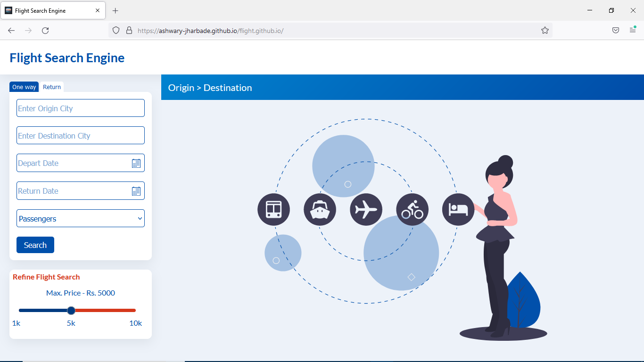
Task: Save the page to Pocket
Action: pos(616,30)
